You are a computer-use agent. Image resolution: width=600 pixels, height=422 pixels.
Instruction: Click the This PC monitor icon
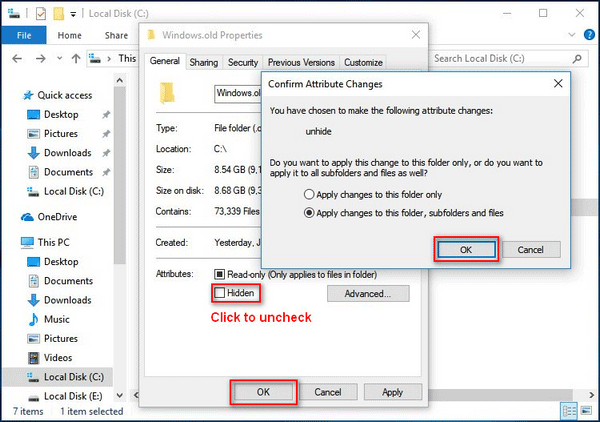pos(28,243)
